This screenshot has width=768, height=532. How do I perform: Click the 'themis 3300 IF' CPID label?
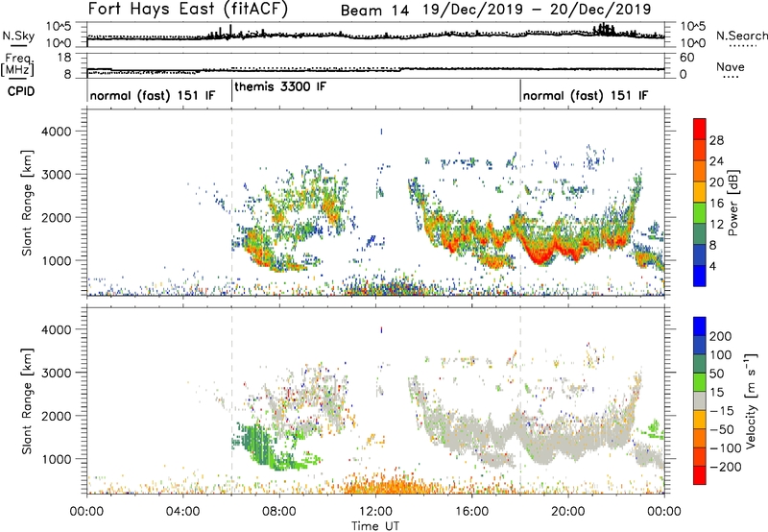coord(280,86)
